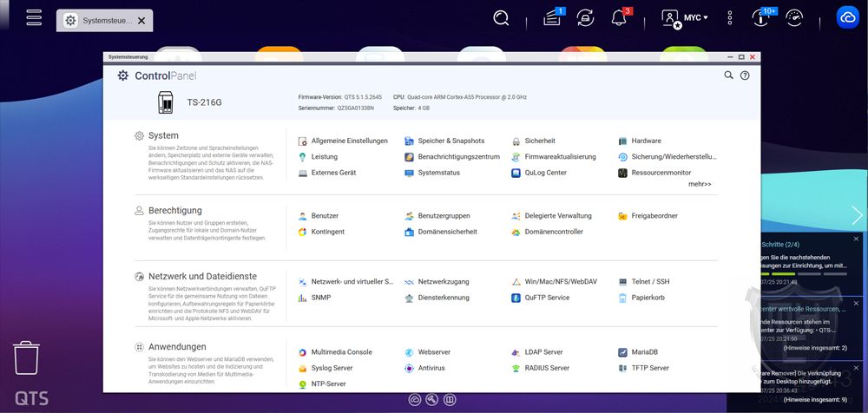Open the info icon with 10+ badge
Viewport: 868px width, 413px height.
[762, 17]
